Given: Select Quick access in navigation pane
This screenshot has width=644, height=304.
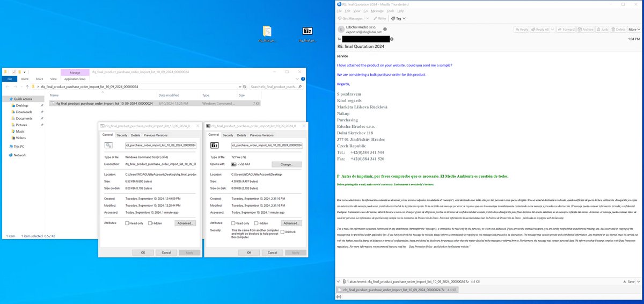Looking at the screenshot, I should (x=23, y=99).
